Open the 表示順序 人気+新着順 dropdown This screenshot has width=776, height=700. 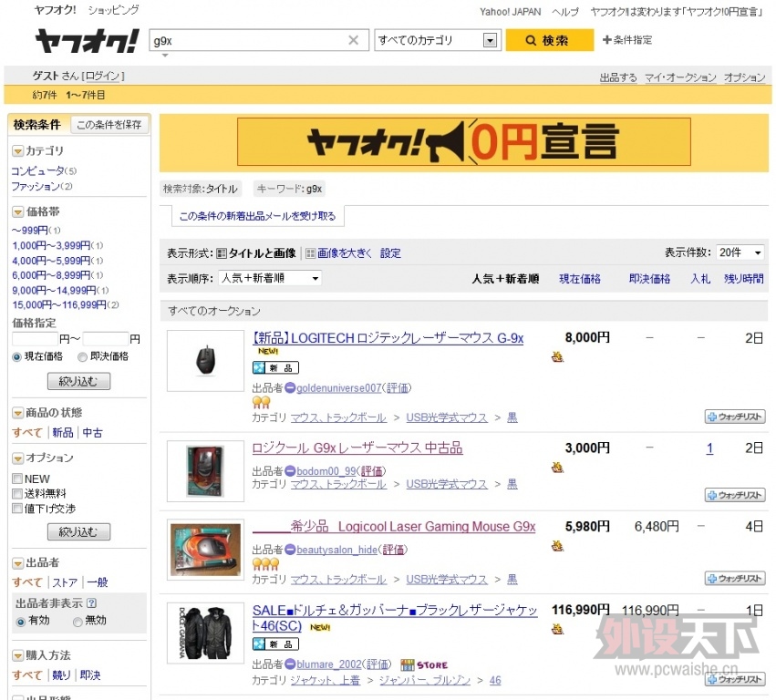coord(270,278)
